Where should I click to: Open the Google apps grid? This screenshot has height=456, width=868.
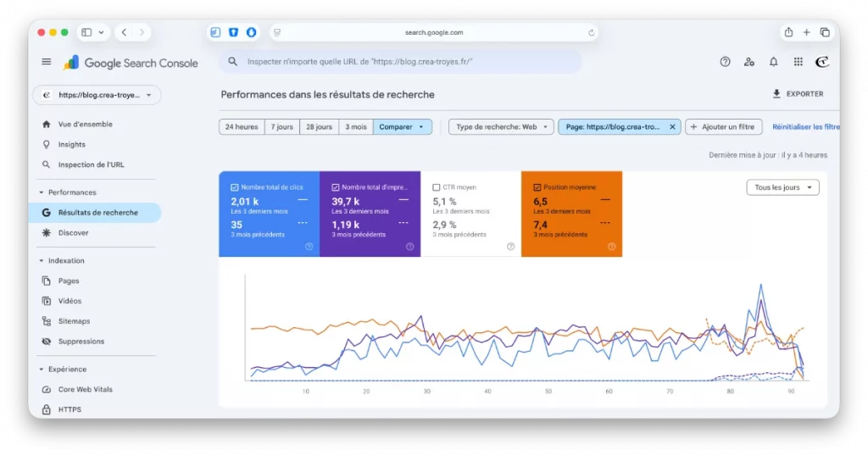798,62
